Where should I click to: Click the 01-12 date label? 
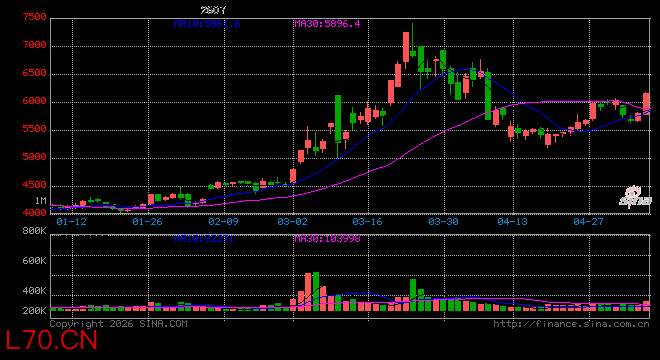[72, 221]
